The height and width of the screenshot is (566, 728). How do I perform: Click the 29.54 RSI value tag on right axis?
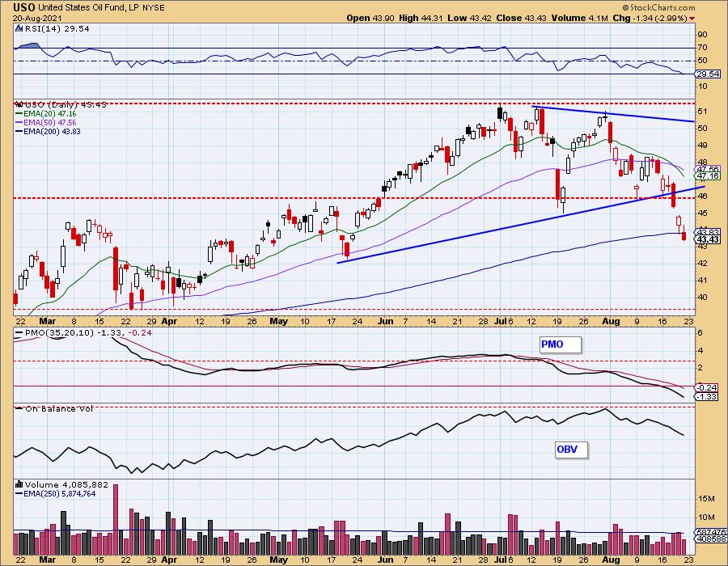708,74
